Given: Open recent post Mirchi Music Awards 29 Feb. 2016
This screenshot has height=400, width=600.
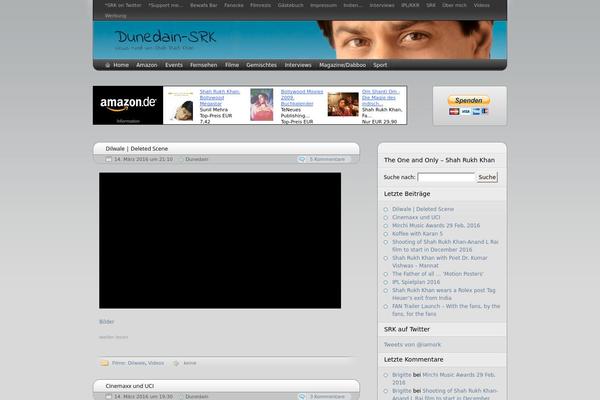Looking at the screenshot, I should [x=436, y=225].
